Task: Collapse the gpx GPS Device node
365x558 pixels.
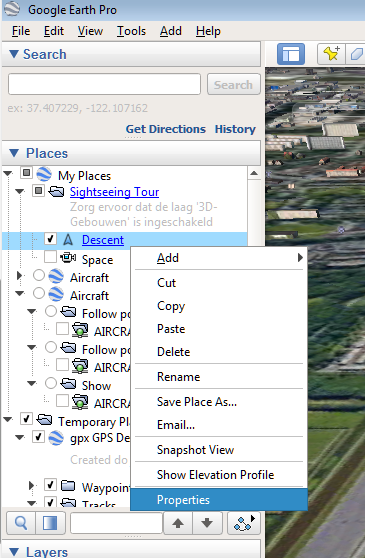Action: pyautogui.click(x=20, y=437)
